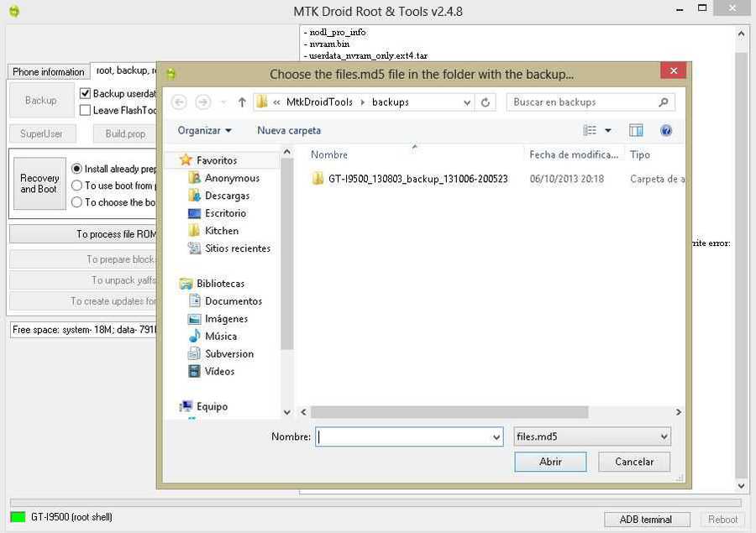Click the SuperUser button
The width and height of the screenshot is (756, 533).
42,133
